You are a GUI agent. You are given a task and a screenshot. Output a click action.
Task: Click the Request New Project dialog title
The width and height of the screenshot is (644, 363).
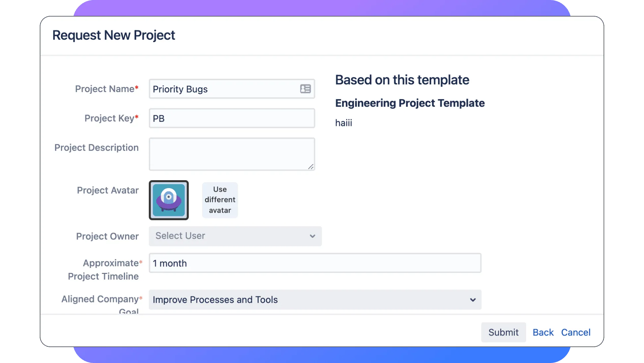tap(114, 35)
